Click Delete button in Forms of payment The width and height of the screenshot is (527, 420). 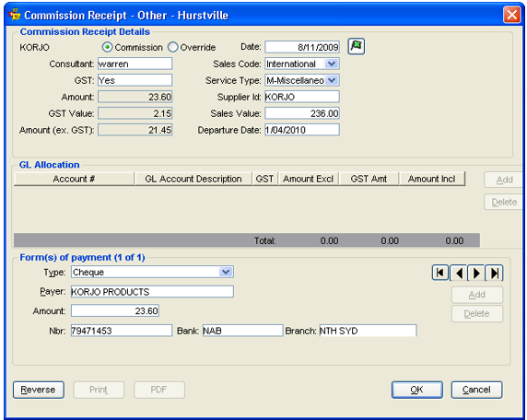pos(477,313)
